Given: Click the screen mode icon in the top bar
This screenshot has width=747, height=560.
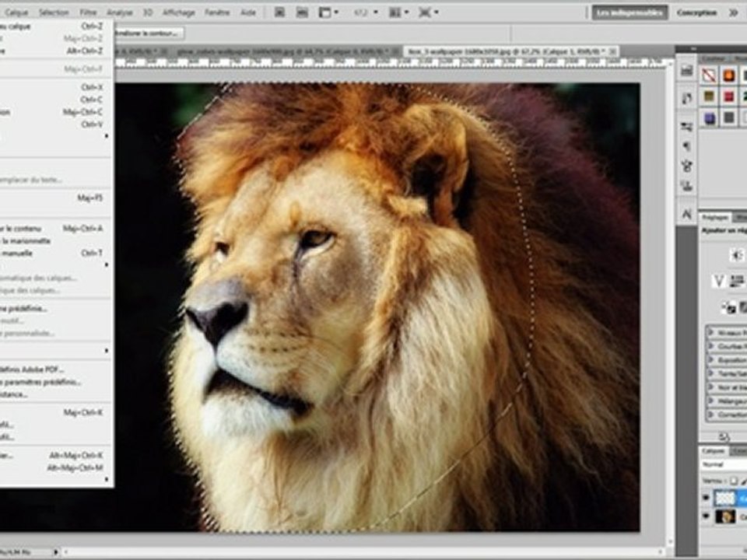Looking at the screenshot, I should (428, 12).
